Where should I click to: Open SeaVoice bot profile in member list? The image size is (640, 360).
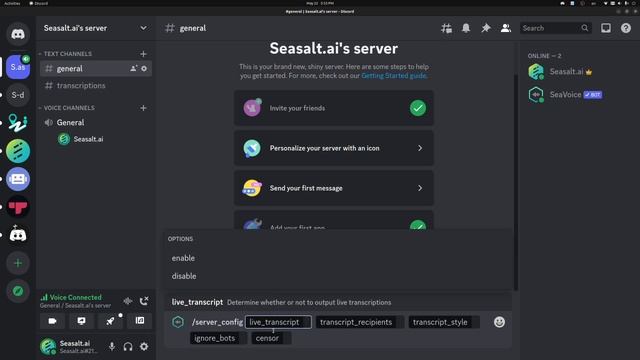pos(578,95)
